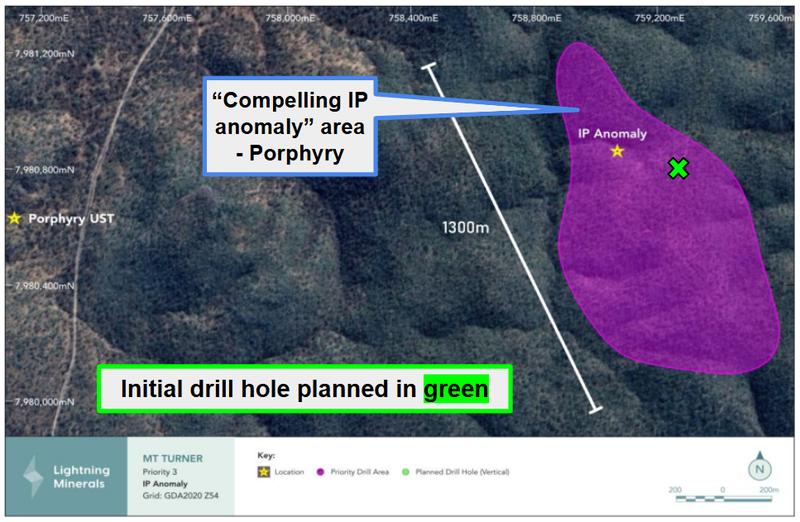Click the north arrow compass icon
Image resolution: width=800 pixels, height=522 pixels.
click(762, 467)
